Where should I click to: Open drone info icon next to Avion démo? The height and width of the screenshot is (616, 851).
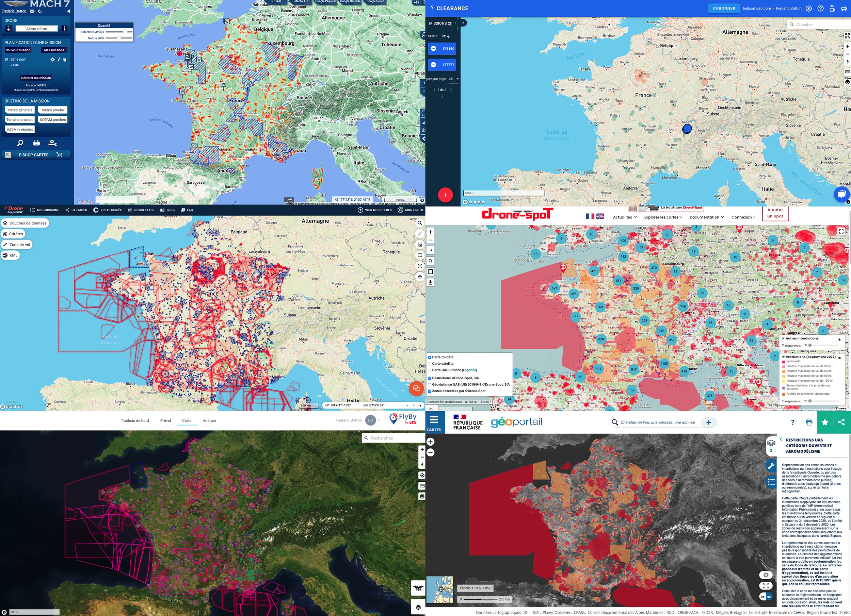(64, 29)
